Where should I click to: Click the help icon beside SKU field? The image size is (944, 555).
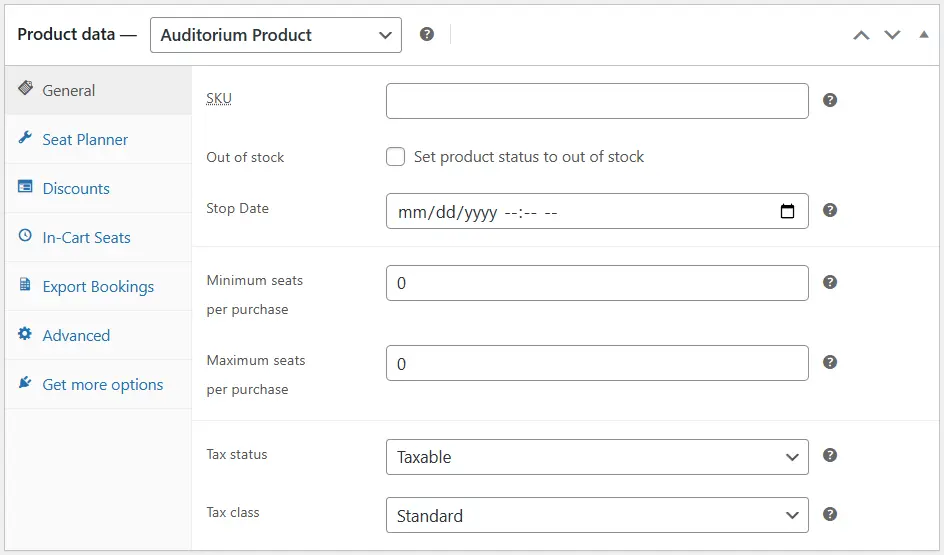829,100
